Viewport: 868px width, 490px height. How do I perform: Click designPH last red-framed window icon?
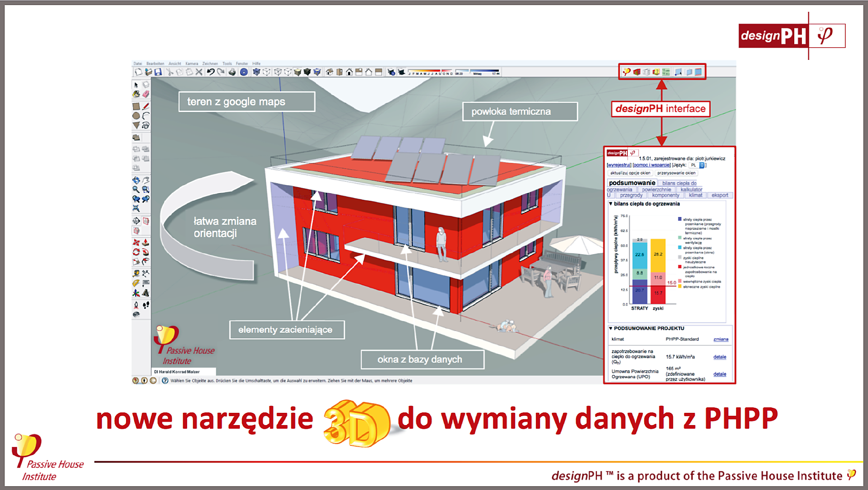pos(699,72)
